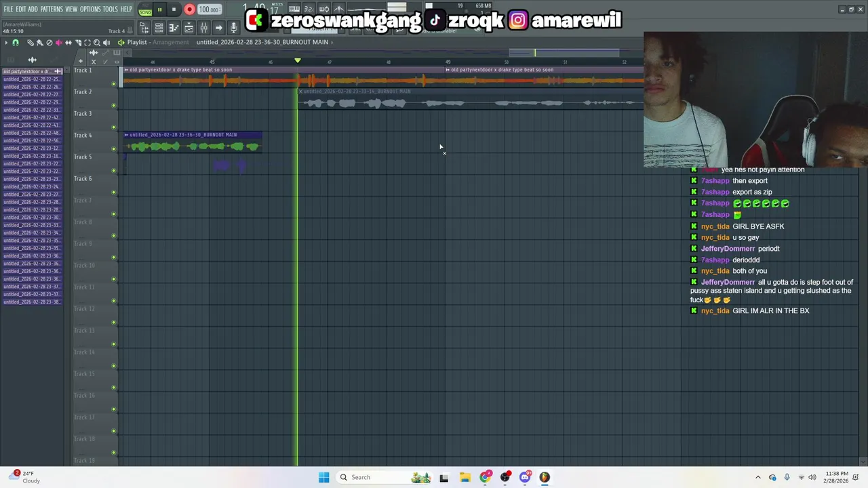The width and height of the screenshot is (868, 488).
Task: Open the PATTERNS menu
Action: [x=52, y=9]
